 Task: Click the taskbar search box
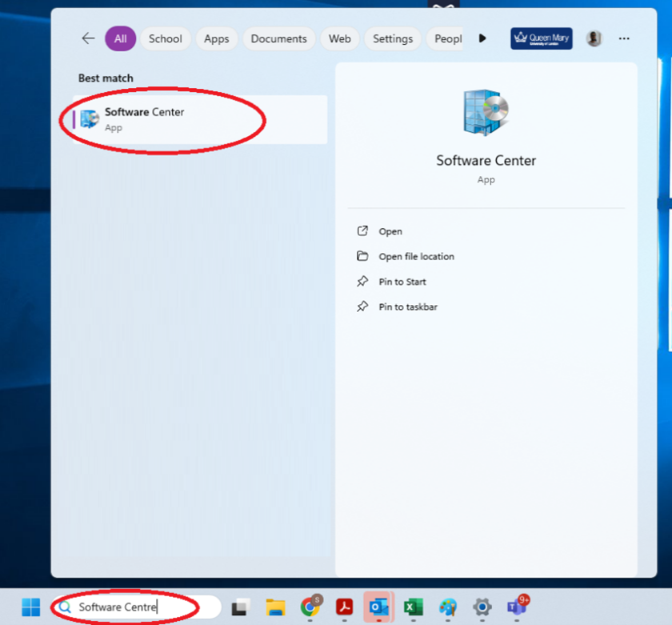[x=136, y=607]
